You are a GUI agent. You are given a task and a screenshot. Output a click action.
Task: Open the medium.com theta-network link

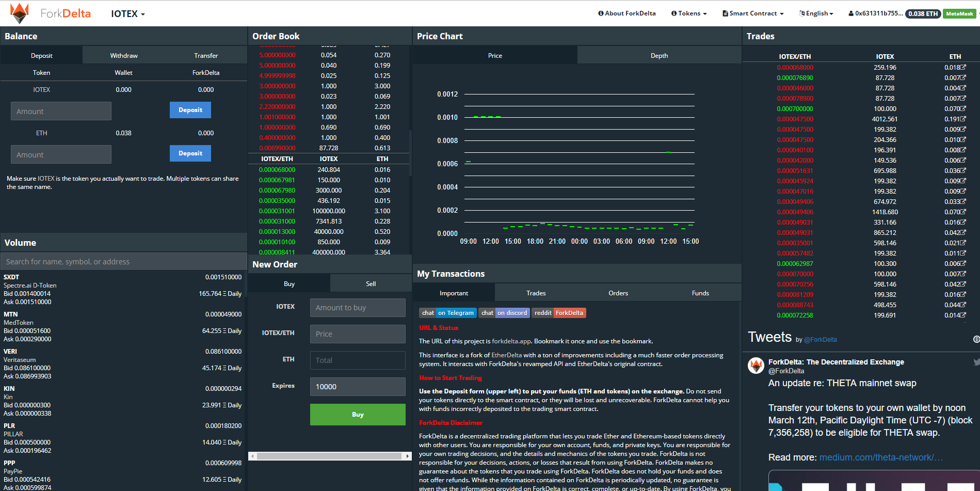tap(881, 457)
